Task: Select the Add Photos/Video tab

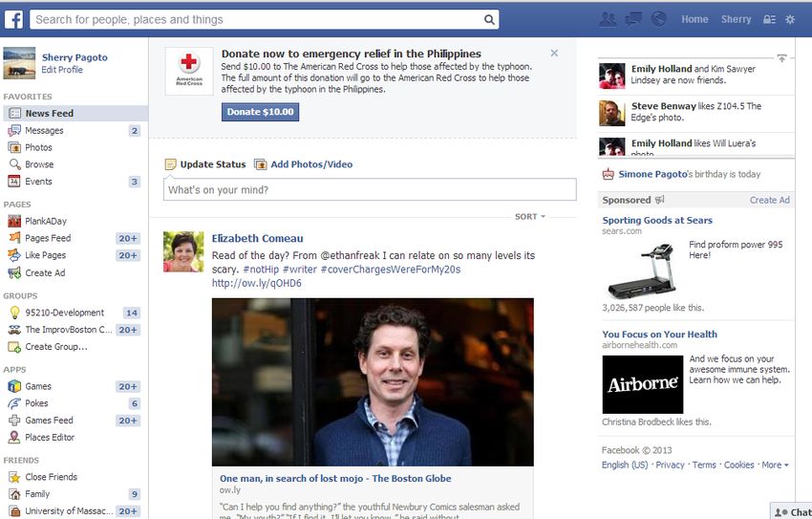Action: click(x=304, y=164)
